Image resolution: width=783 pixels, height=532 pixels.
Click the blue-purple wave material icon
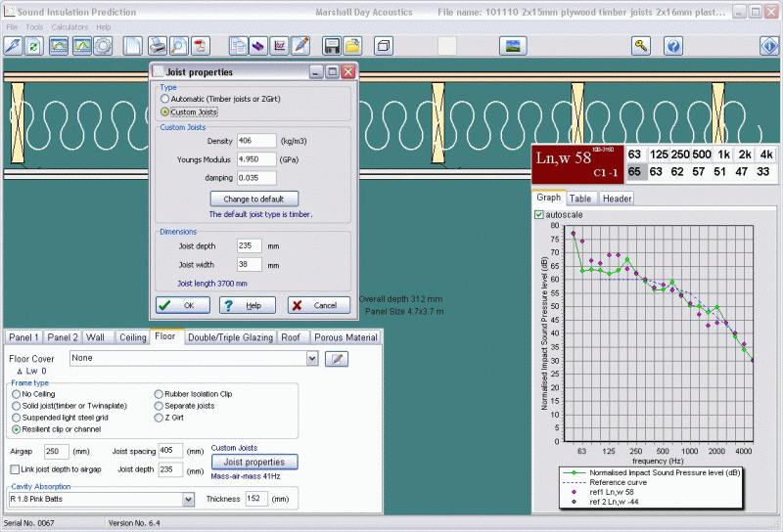pyautogui.click(x=258, y=46)
